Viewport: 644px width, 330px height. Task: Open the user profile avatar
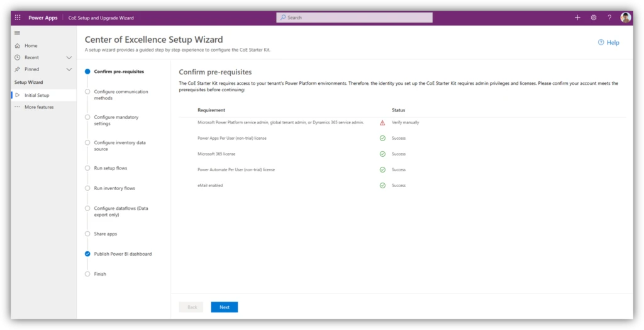[626, 18]
